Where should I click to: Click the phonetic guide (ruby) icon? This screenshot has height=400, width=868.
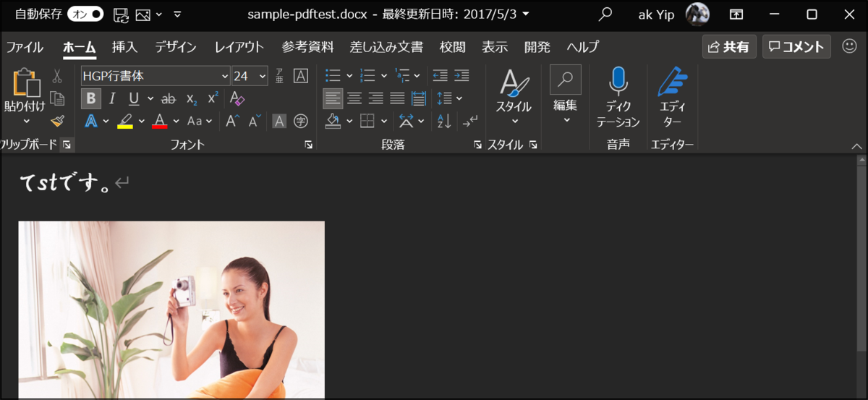click(x=280, y=76)
